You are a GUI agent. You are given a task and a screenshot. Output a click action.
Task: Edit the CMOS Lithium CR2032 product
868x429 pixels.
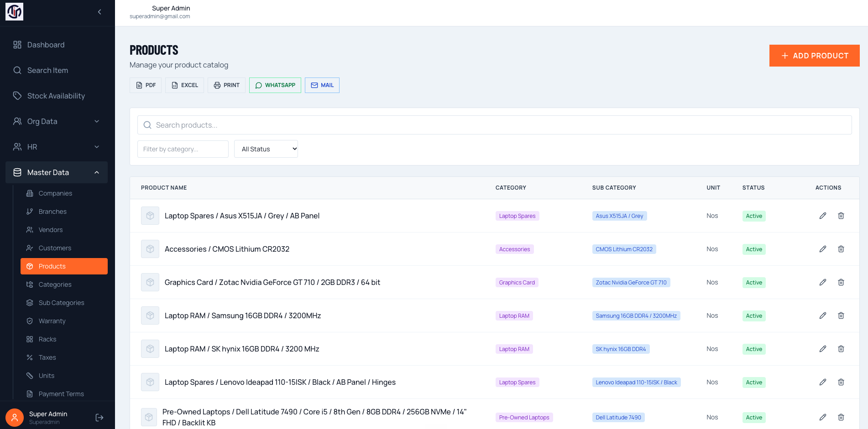[823, 249]
